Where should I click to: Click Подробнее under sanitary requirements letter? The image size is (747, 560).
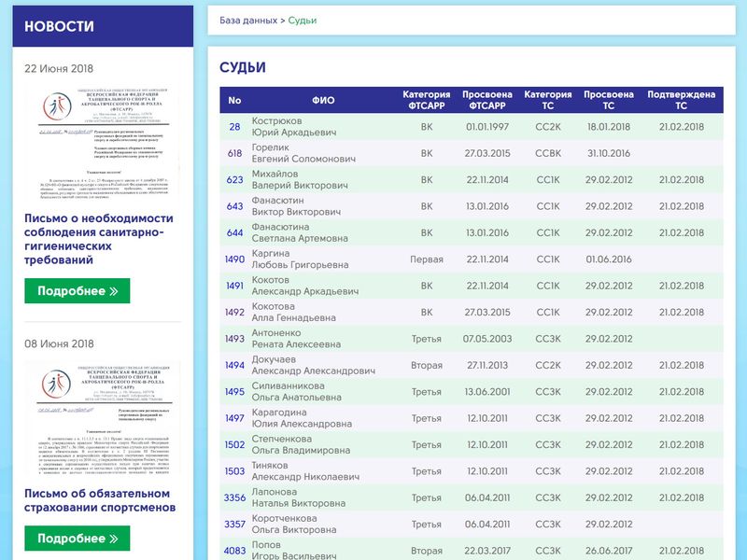click(x=78, y=291)
